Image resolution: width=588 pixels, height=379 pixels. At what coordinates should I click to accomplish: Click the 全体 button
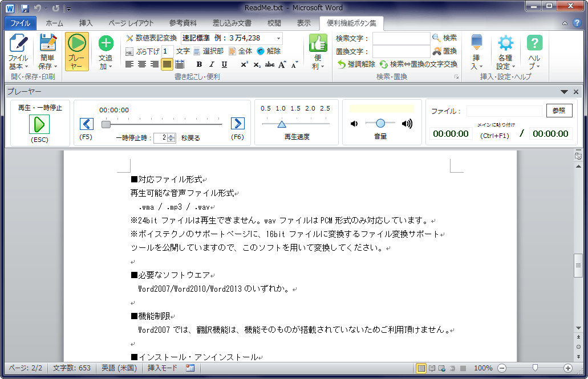tap(241, 51)
